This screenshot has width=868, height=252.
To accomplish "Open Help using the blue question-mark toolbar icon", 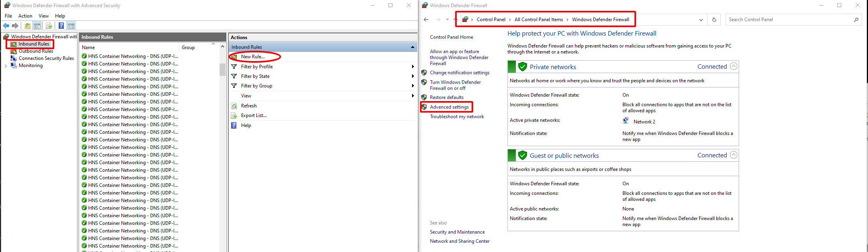I will (61, 26).
